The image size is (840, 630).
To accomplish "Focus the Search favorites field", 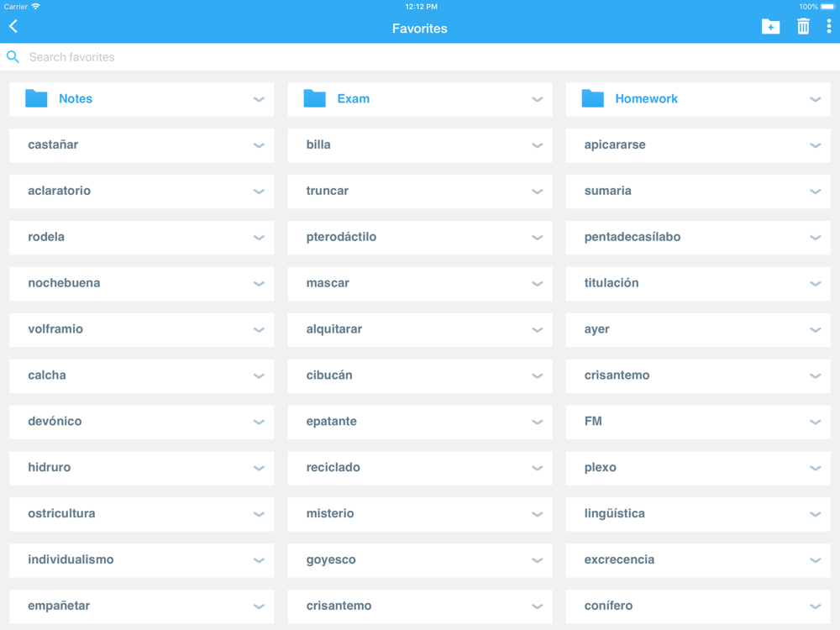I will point(420,57).
